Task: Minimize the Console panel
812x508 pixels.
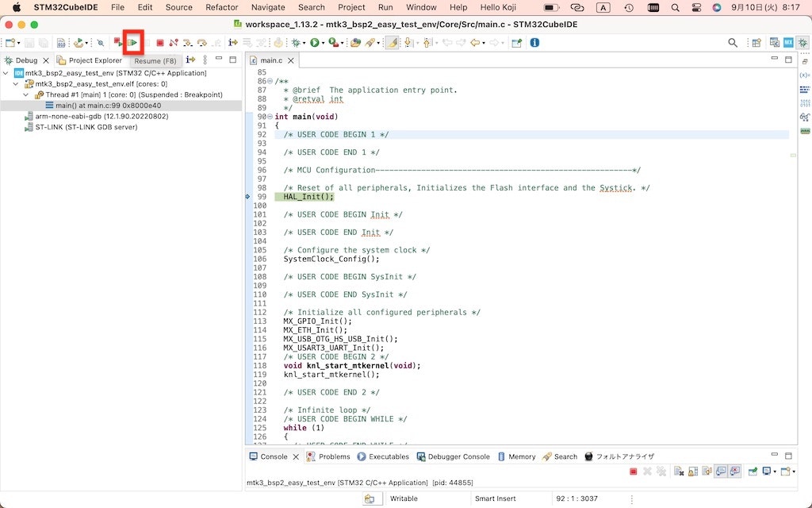Action: tap(774, 455)
